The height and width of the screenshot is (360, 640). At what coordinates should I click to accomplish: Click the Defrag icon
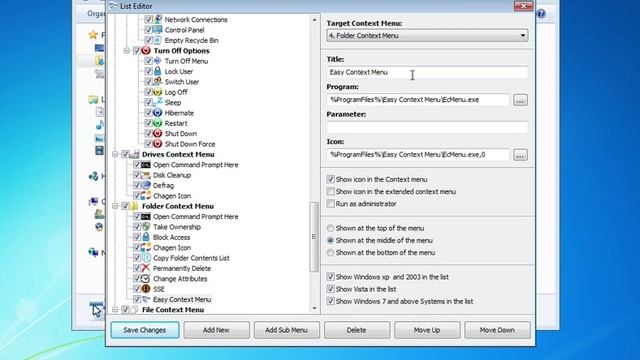click(146, 185)
